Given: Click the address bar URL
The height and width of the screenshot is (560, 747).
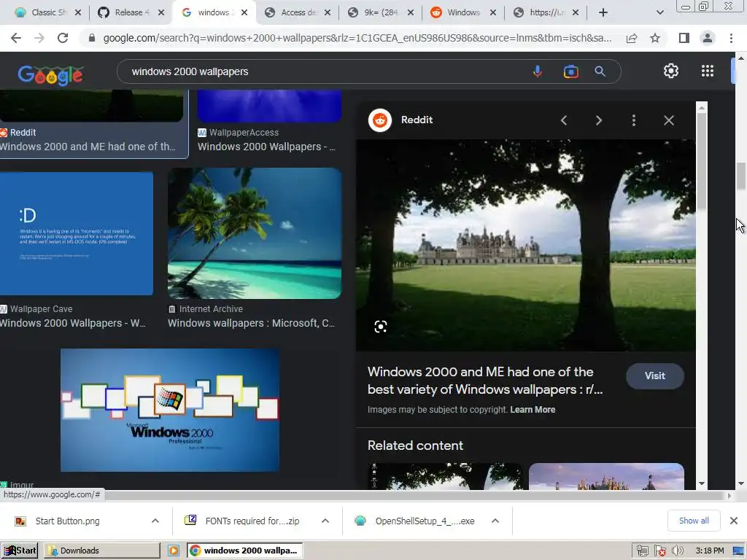Looking at the screenshot, I should 357,38.
